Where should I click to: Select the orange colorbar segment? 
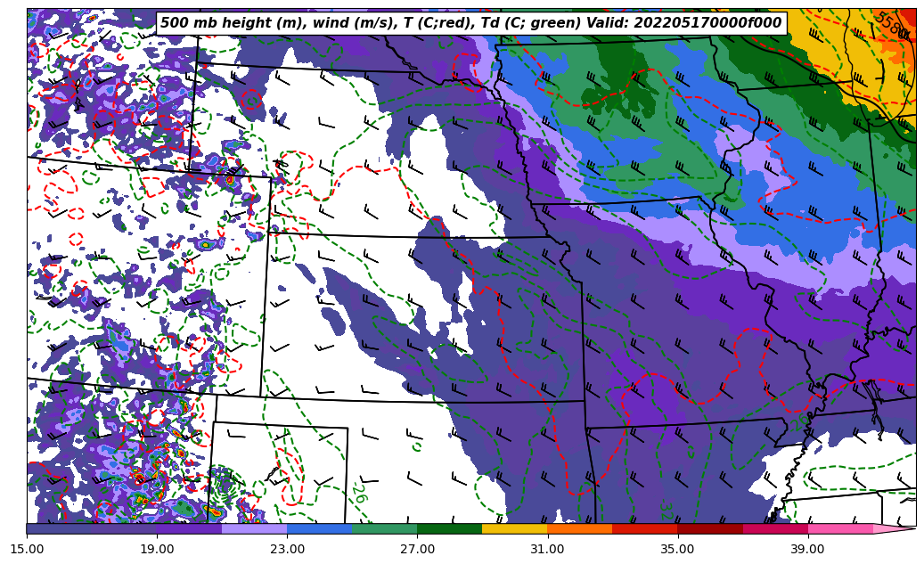[x=579, y=528]
